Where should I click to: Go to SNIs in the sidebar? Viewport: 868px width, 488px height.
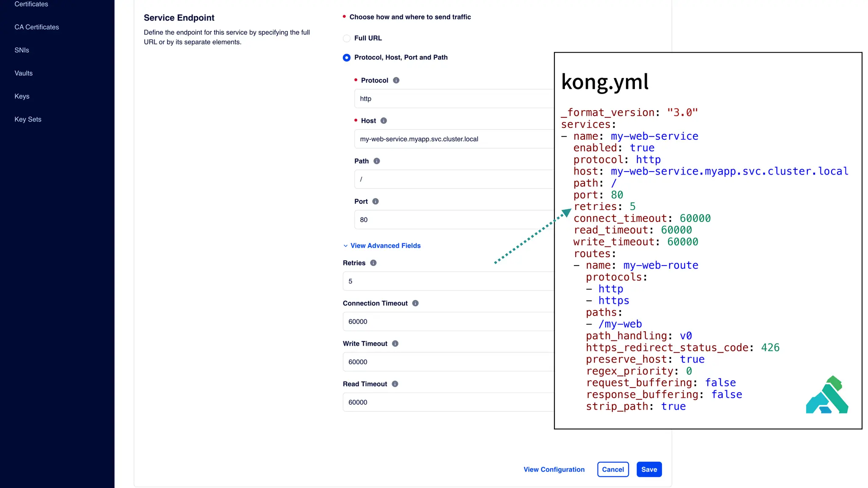(22, 50)
